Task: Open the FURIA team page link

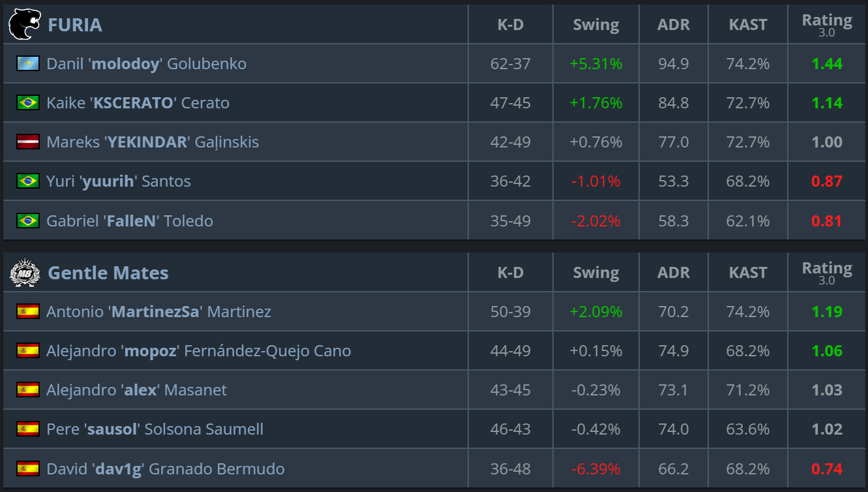Action: pos(75,25)
